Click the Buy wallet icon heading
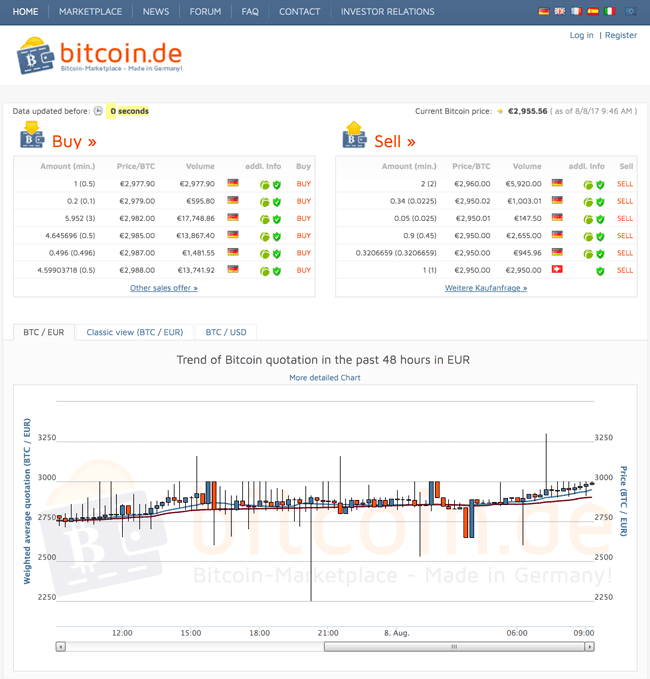This screenshot has width=650, height=679. click(x=32, y=135)
